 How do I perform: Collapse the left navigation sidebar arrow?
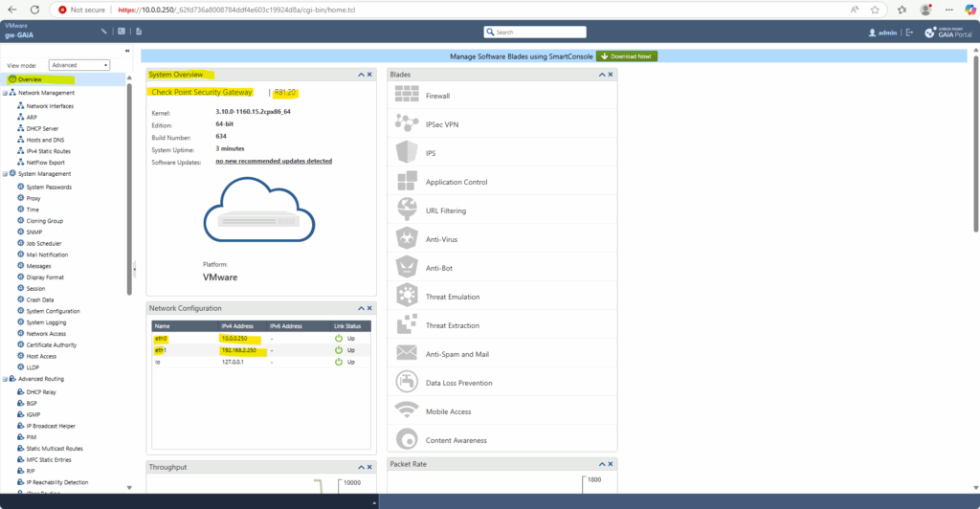point(127,51)
